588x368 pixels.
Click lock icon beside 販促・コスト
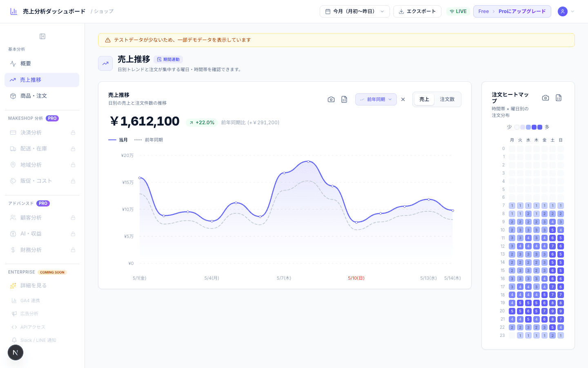(x=73, y=181)
